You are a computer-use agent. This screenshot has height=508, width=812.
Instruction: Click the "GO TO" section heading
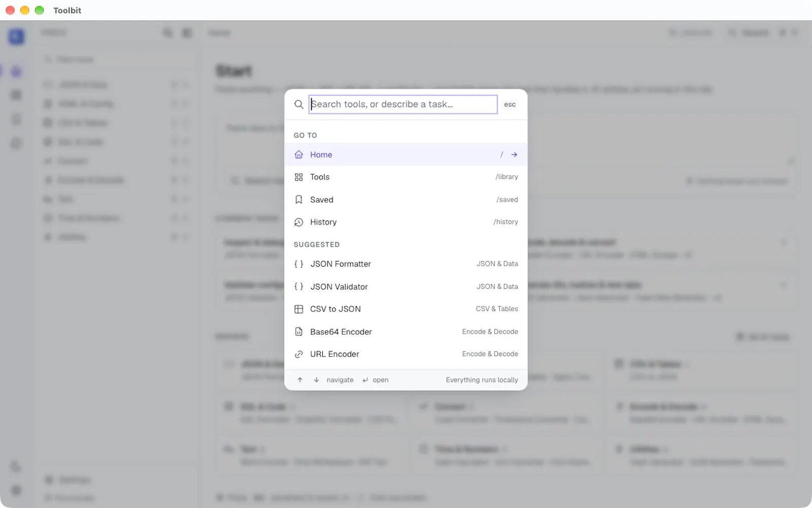pos(306,135)
